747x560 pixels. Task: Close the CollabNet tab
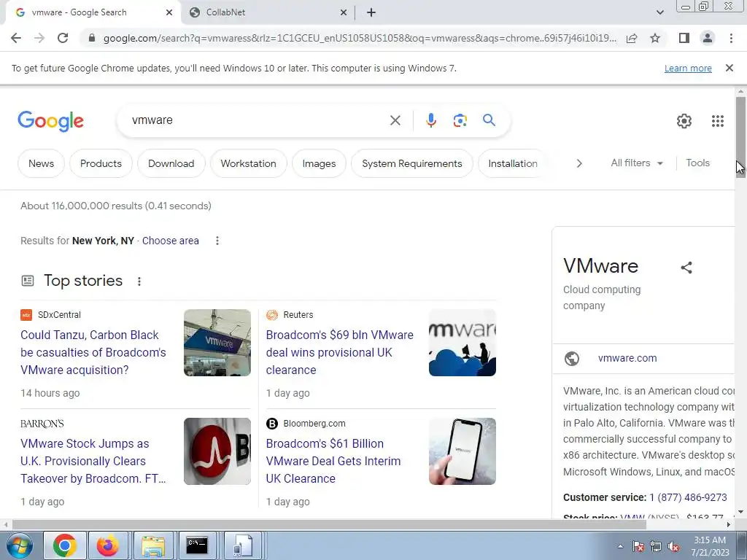tap(343, 13)
